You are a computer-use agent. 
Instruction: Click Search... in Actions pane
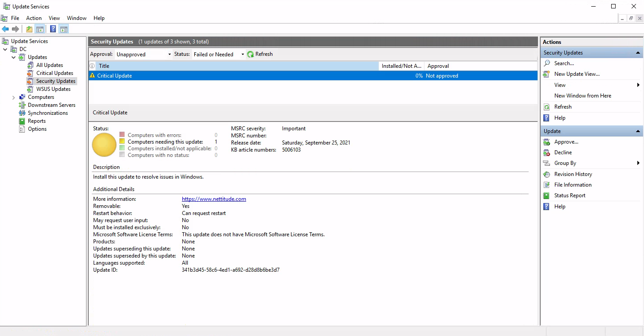564,63
